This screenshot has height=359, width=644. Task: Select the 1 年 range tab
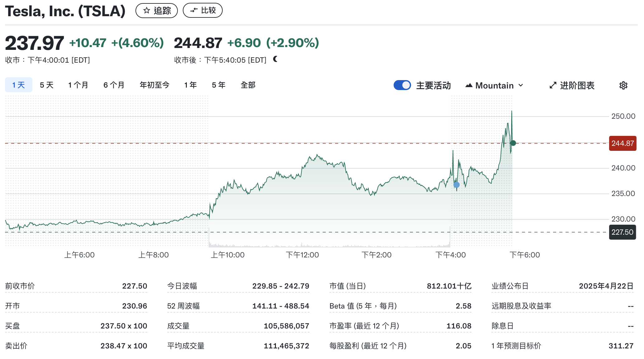pyautogui.click(x=191, y=85)
